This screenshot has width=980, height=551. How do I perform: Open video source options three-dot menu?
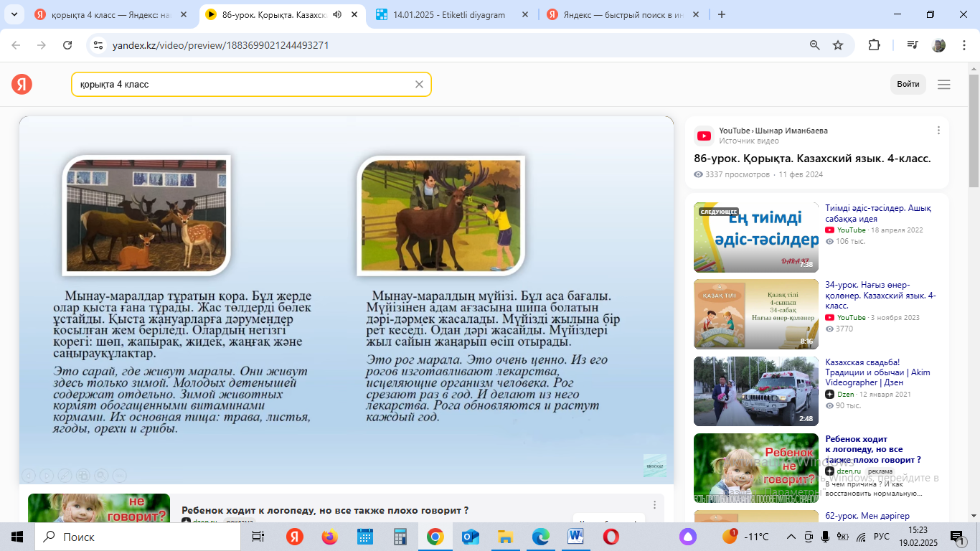pos(938,131)
